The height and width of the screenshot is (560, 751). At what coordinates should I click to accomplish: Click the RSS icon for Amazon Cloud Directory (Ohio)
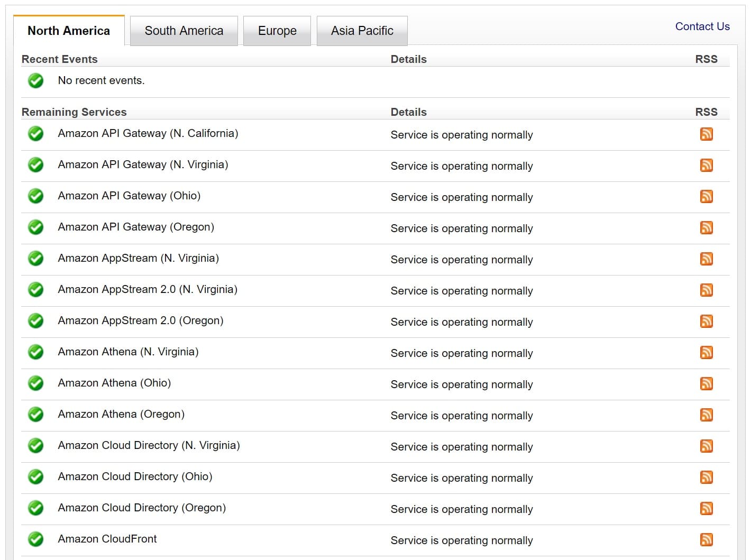707,477
